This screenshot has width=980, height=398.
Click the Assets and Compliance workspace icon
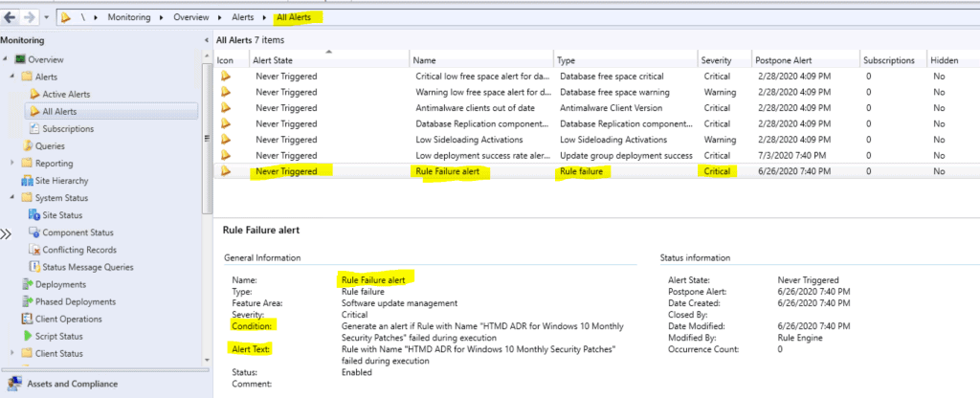pyautogui.click(x=13, y=383)
